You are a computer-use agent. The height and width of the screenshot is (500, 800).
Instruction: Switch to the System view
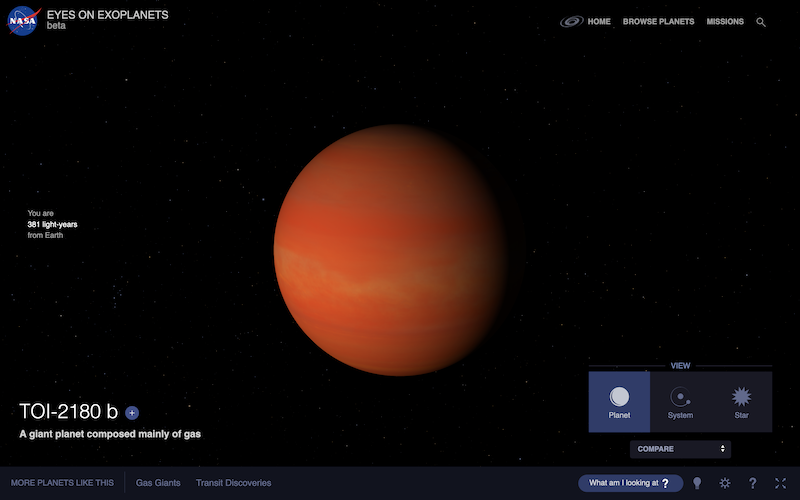coord(680,402)
